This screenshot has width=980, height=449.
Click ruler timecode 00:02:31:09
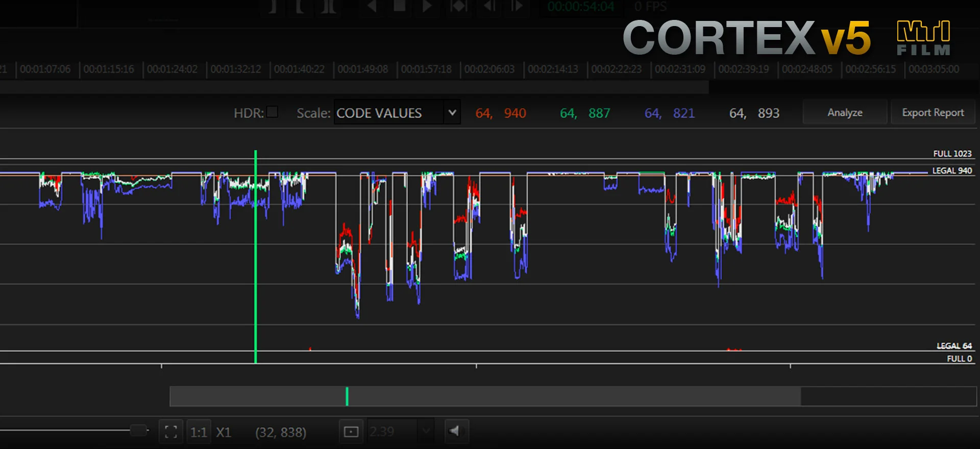point(680,69)
